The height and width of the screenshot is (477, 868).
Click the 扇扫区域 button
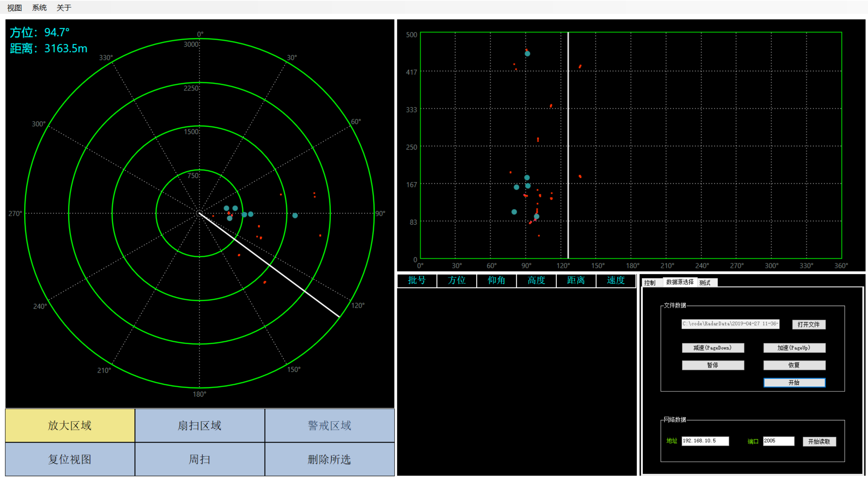pyautogui.click(x=199, y=425)
